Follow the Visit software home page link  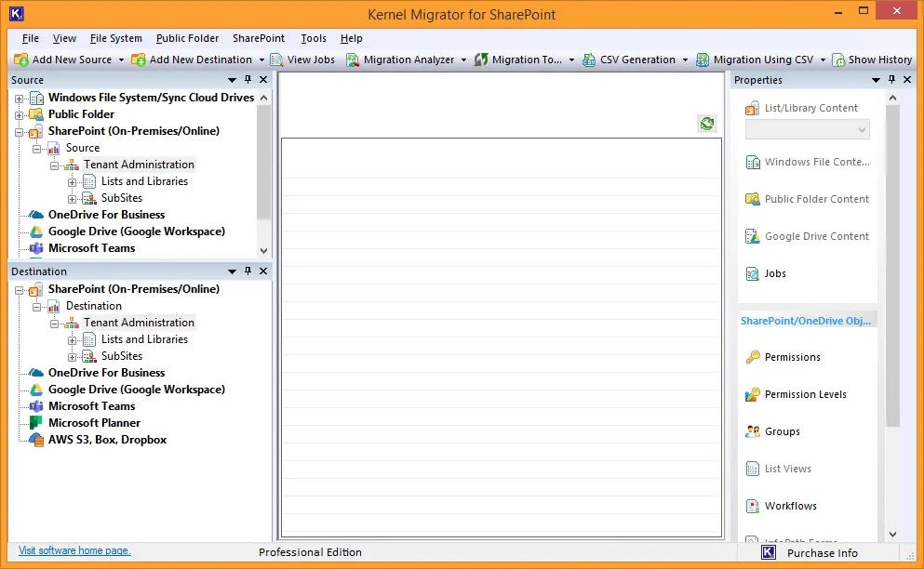74,550
